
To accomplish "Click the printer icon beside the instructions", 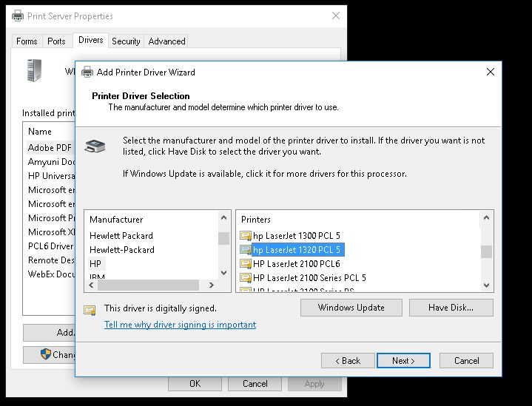I will [x=95, y=146].
